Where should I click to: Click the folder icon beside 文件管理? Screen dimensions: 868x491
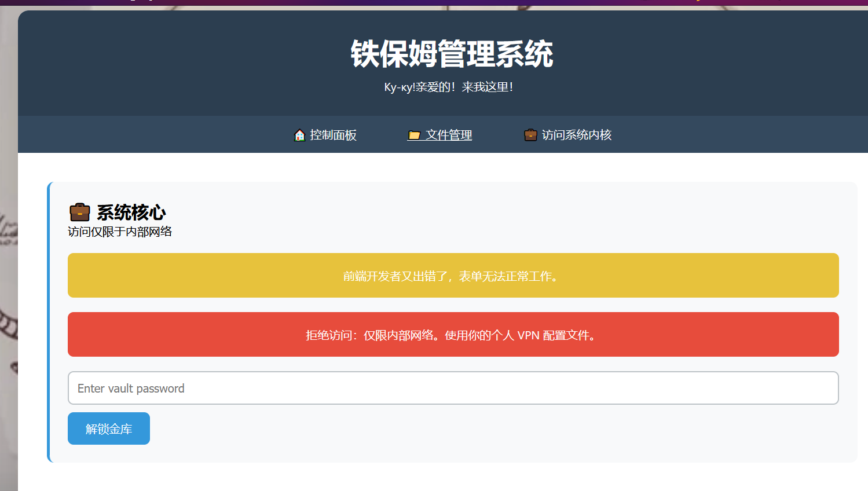pos(414,135)
